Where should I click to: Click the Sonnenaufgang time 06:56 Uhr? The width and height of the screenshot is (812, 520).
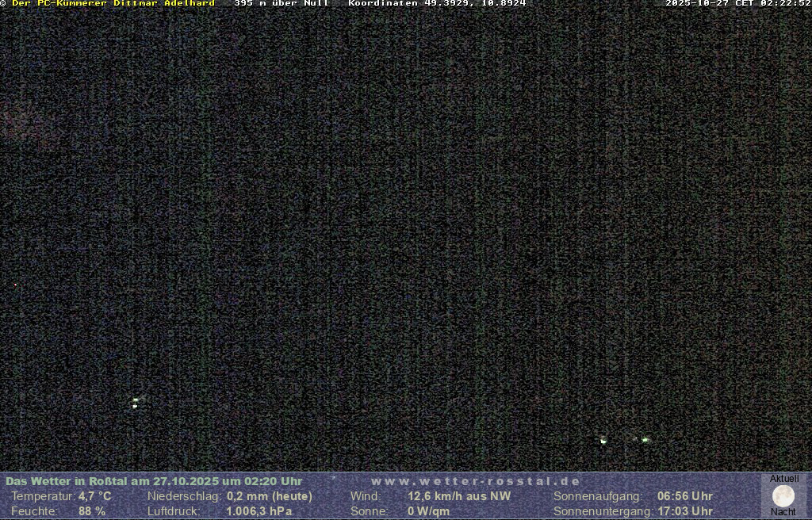[x=684, y=496]
